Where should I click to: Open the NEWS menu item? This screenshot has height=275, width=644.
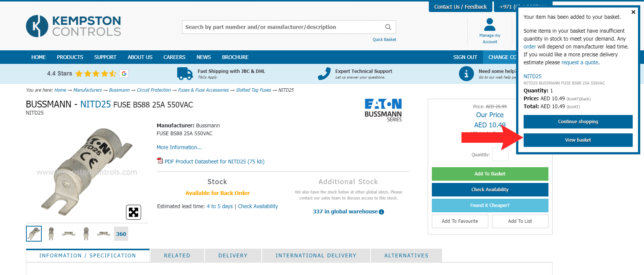tap(204, 57)
